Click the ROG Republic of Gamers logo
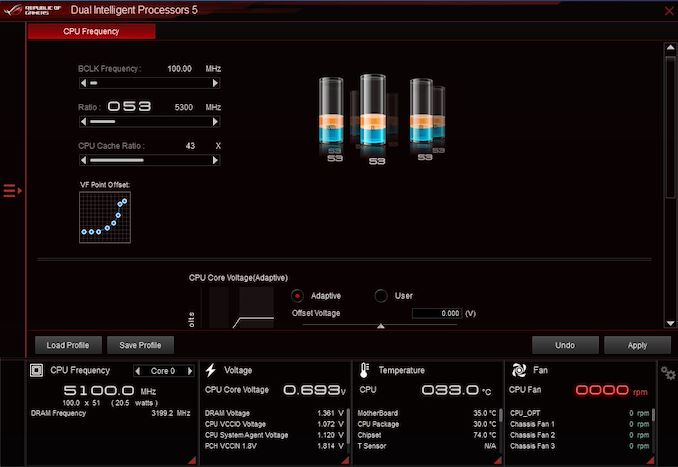The width and height of the screenshot is (678, 467). pos(32,10)
